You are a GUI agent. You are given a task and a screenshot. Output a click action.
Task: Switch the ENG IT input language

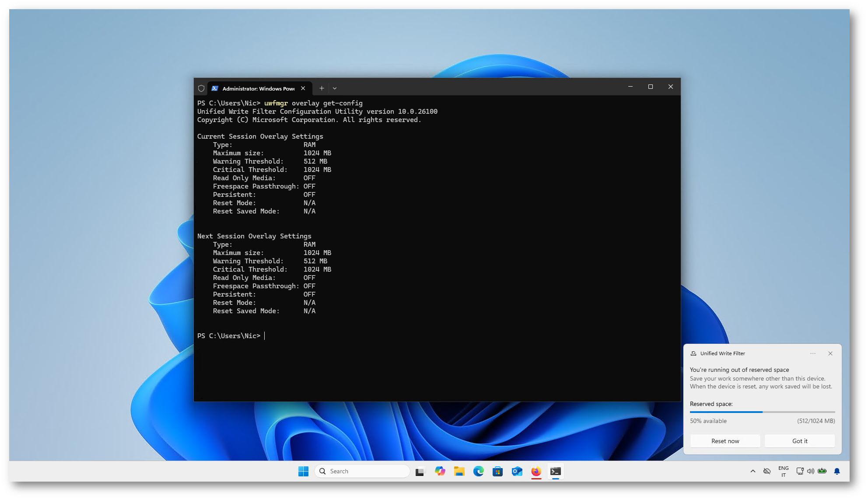click(x=784, y=471)
